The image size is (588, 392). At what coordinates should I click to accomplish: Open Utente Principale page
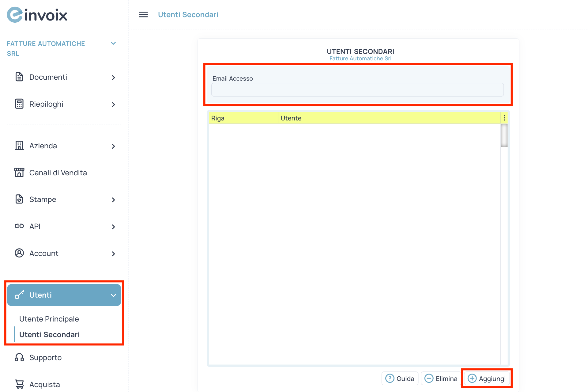click(49, 319)
